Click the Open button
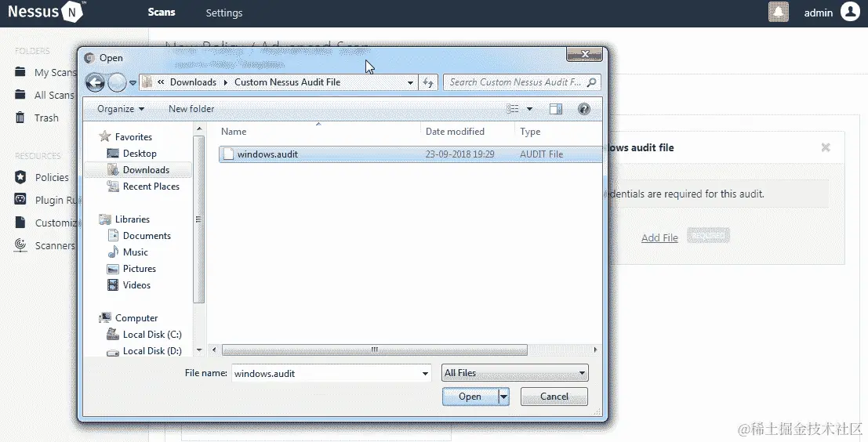This screenshot has height=442, width=868. pyautogui.click(x=470, y=397)
